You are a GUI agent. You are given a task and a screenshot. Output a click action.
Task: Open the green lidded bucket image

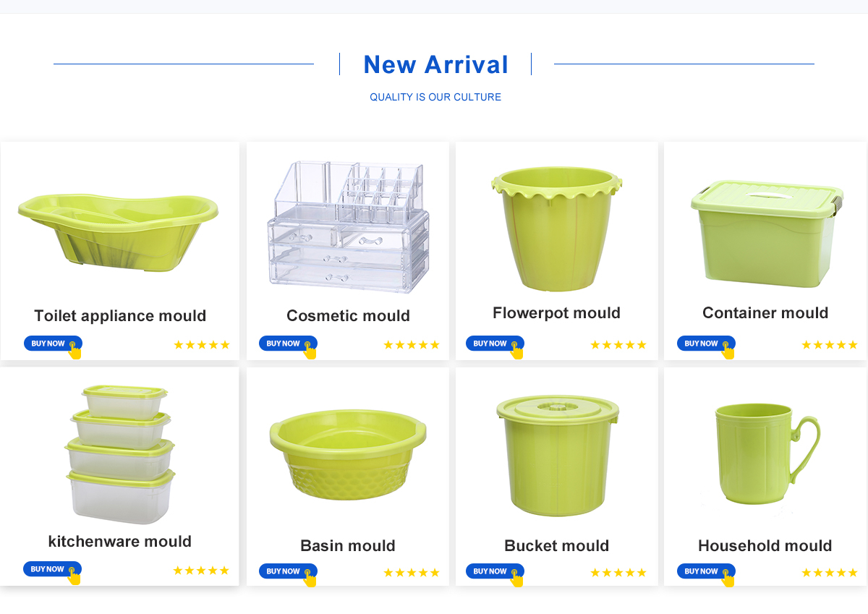(557, 456)
